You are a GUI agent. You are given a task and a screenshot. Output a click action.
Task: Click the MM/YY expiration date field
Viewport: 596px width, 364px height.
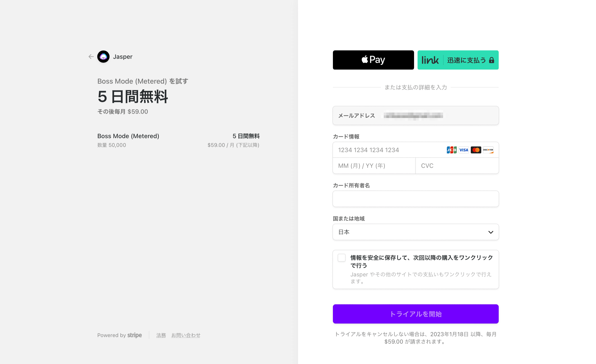(x=374, y=166)
